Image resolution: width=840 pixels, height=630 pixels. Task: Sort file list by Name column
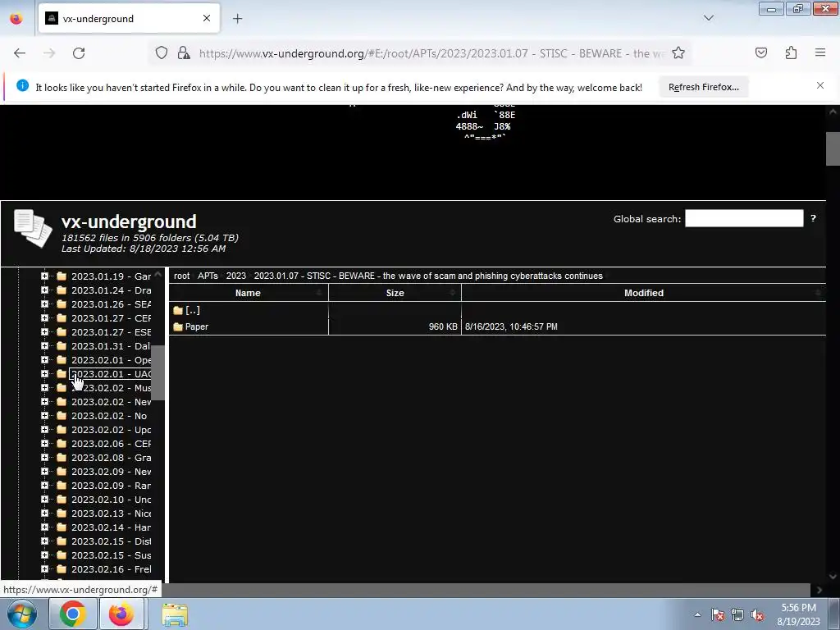[248, 293]
